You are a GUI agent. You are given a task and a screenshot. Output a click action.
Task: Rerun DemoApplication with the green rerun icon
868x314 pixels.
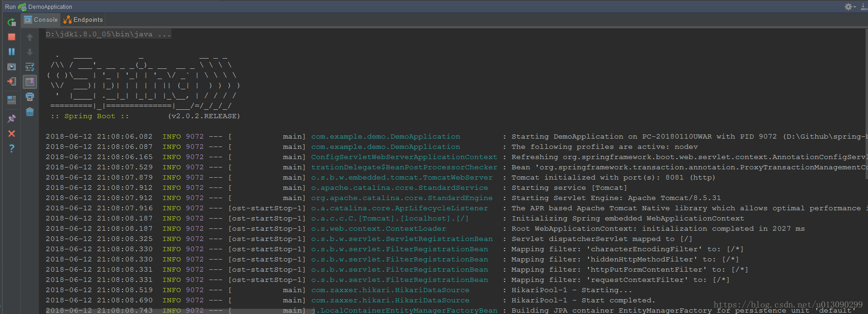12,22
